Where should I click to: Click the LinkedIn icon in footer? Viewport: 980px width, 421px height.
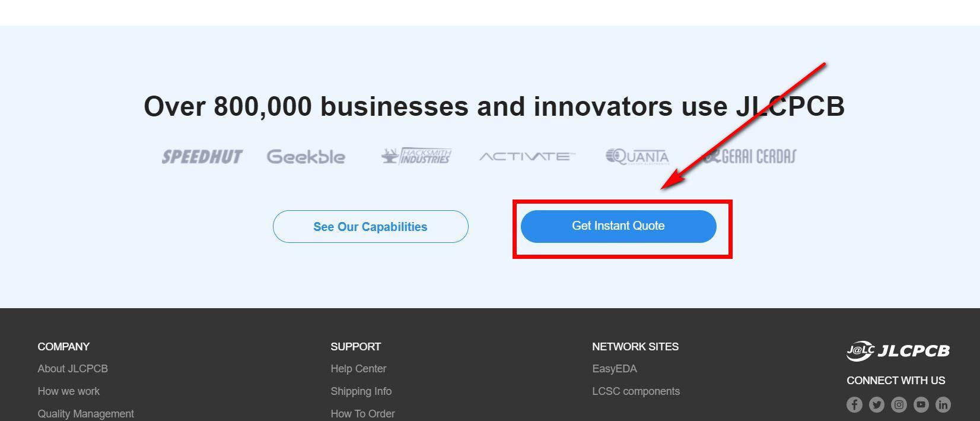coord(943,404)
